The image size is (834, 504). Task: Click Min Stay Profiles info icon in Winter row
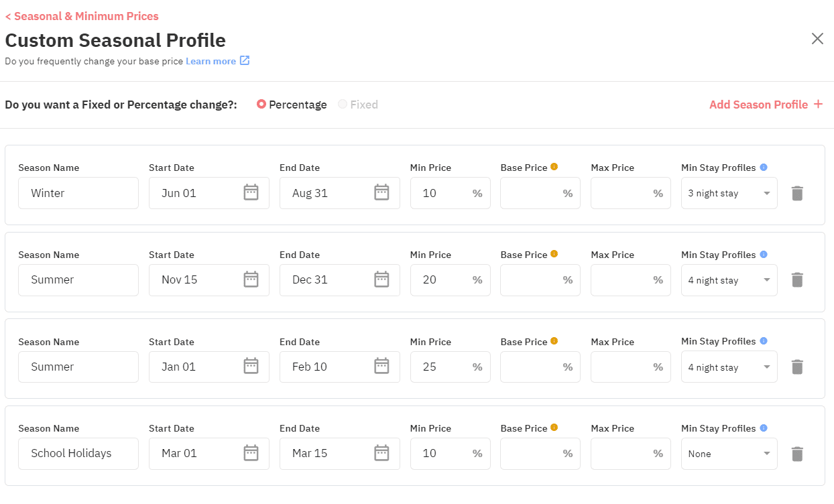(764, 168)
